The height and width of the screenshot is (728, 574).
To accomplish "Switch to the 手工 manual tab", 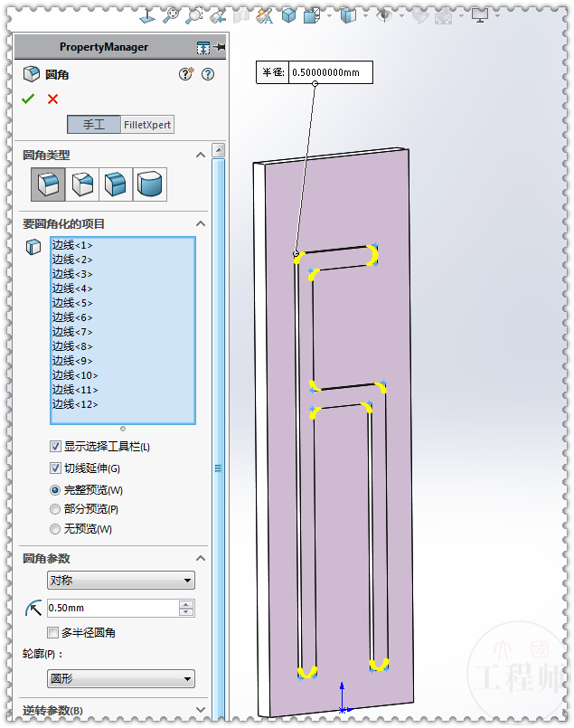I will pyautogui.click(x=94, y=125).
